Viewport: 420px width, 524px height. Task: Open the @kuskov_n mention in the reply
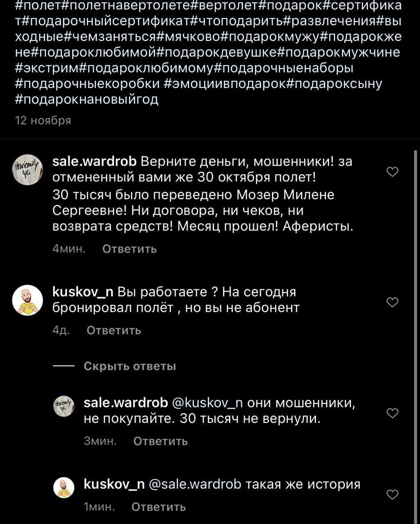click(208, 403)
